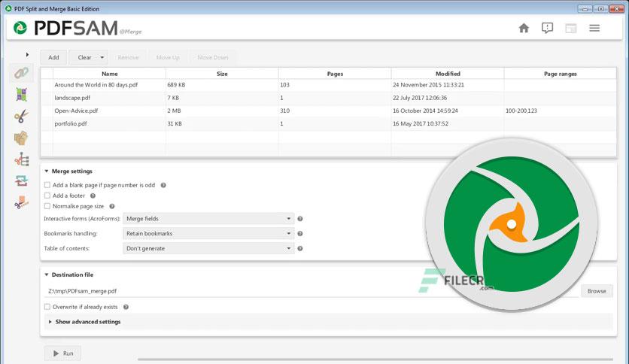Open the Alternate Mix module icon

tap(21, 95)
